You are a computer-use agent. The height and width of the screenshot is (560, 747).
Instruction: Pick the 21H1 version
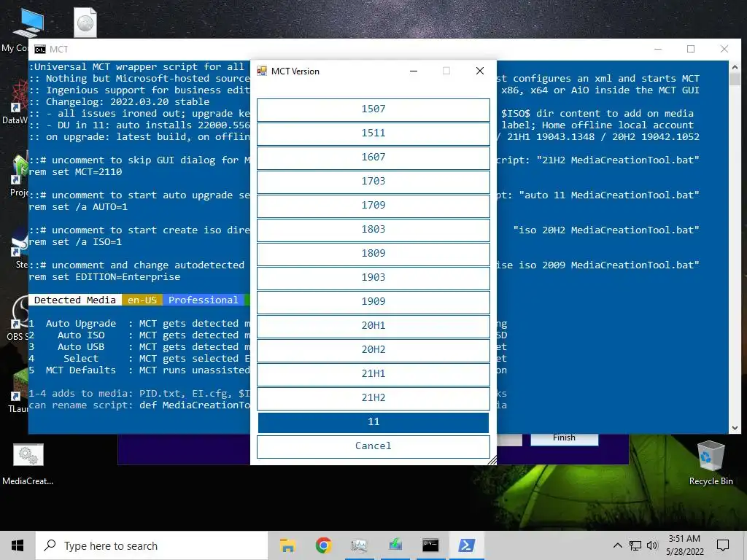pos(373,374)
